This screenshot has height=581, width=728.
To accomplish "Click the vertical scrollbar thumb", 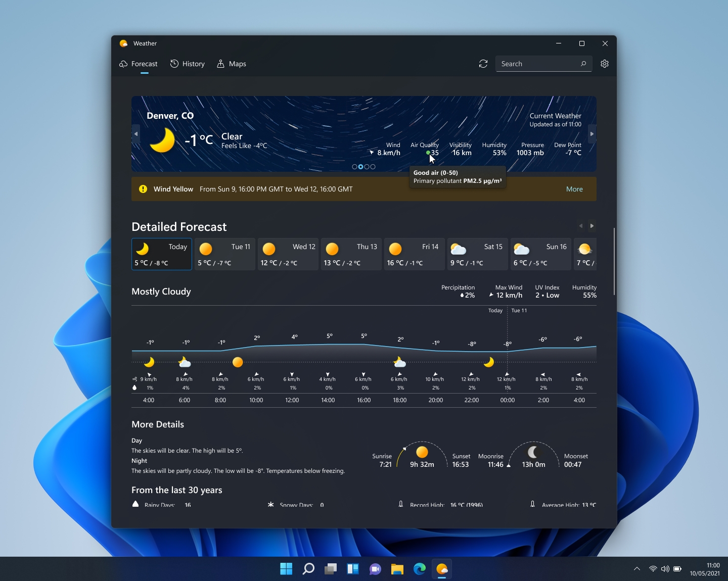I will [614, 261].
